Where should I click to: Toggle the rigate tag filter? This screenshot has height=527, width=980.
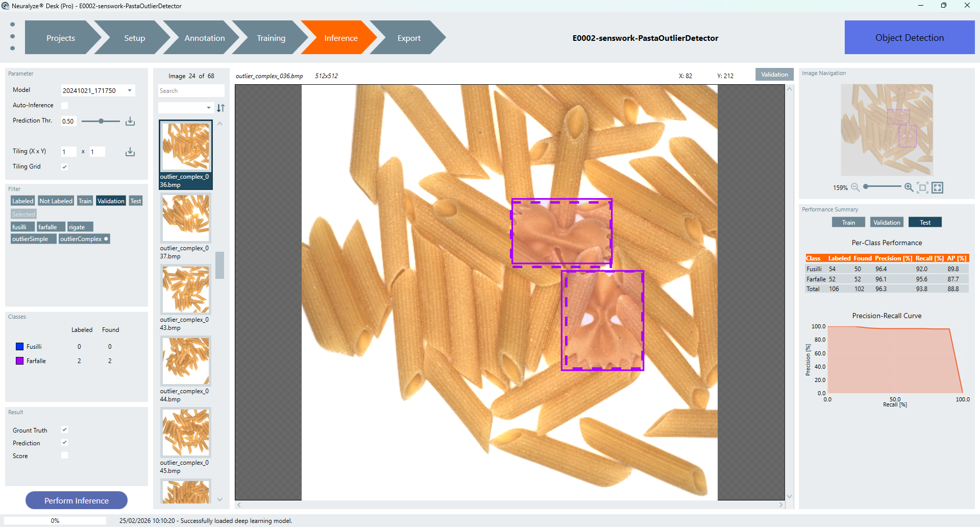(x=81, y=227)
